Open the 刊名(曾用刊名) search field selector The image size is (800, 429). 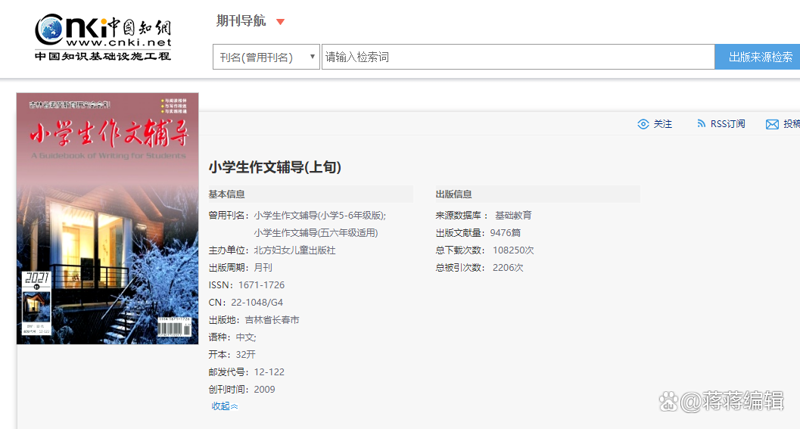point(266,57)
